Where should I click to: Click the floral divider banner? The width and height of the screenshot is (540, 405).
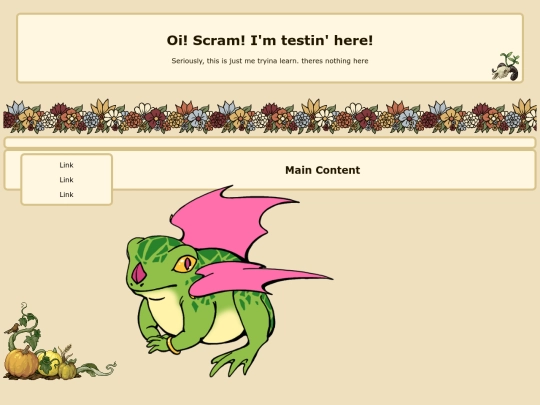tap(270, 116)
